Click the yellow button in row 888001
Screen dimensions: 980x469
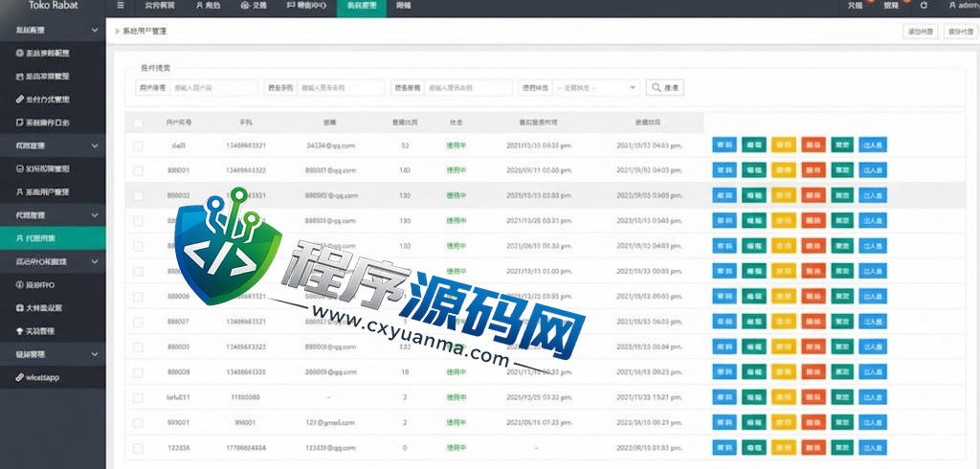(x=784, y=170)
